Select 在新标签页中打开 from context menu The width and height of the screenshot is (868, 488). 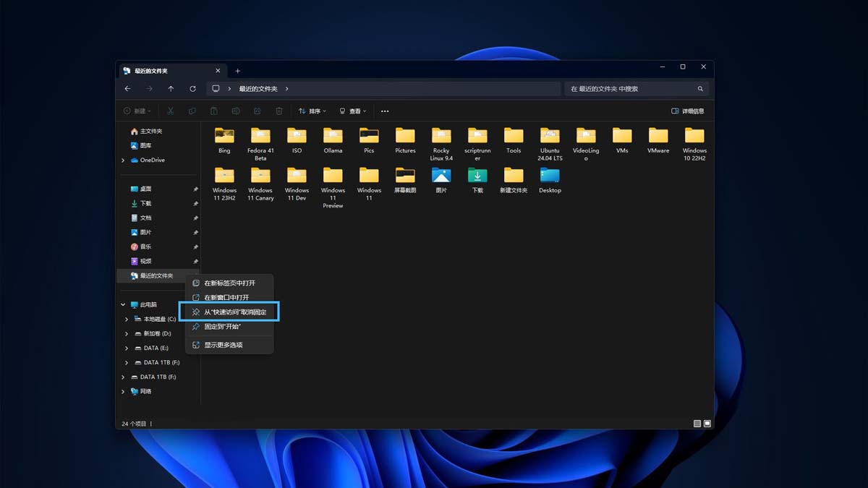pyautogui.click(x=229, y=283)
